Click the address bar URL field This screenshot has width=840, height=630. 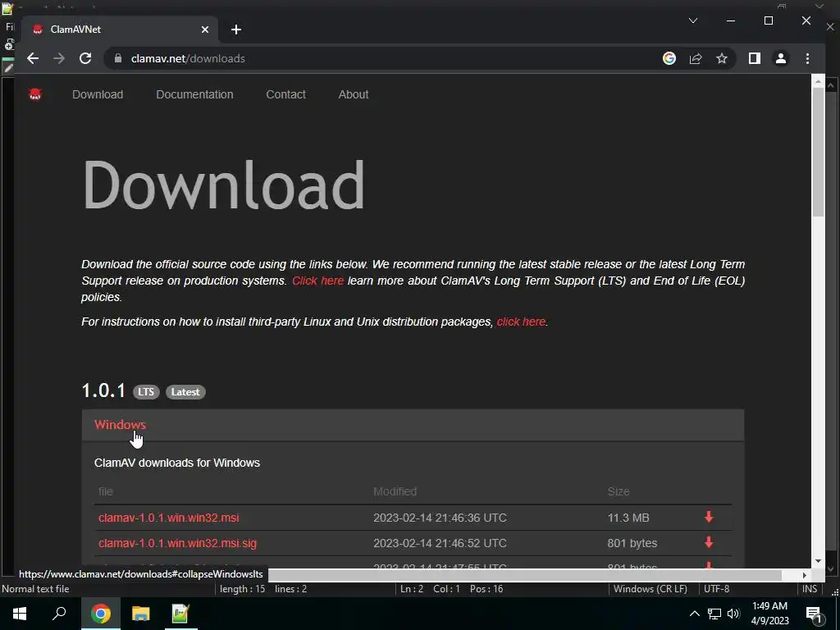click(386, 58)
